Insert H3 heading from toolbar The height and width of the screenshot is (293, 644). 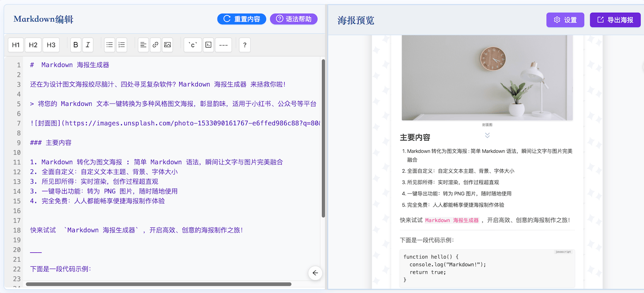coord(51,45)
